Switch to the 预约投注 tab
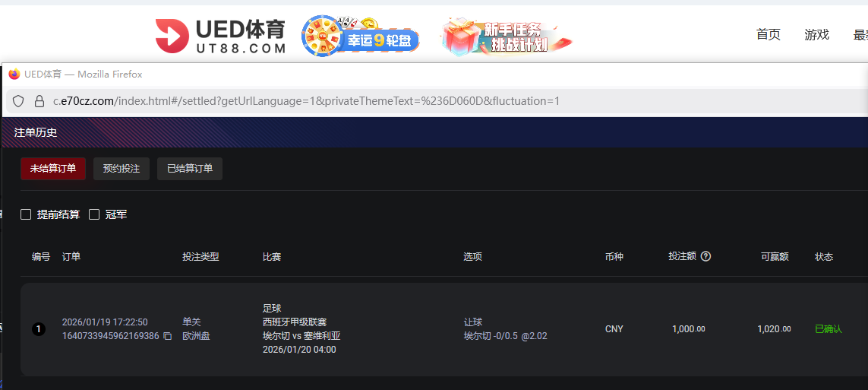This screenshot has height=390, width=868. click(x=122, y=169)
